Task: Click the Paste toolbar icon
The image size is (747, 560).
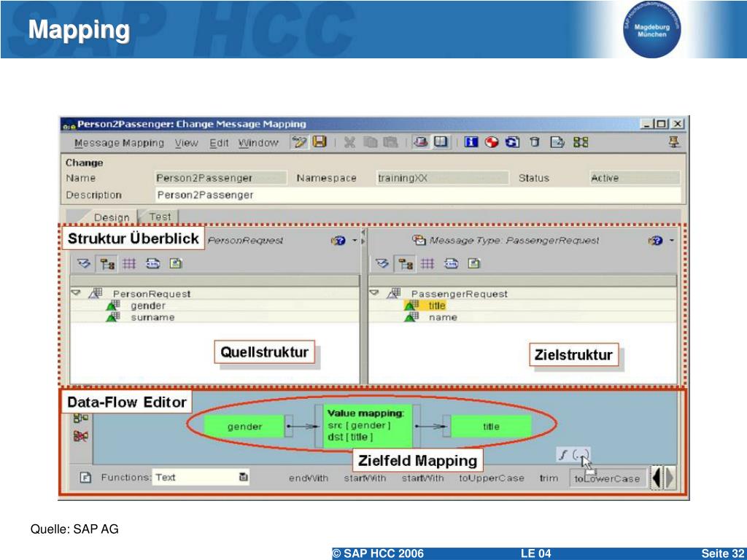Action: [x=391, y=142]
